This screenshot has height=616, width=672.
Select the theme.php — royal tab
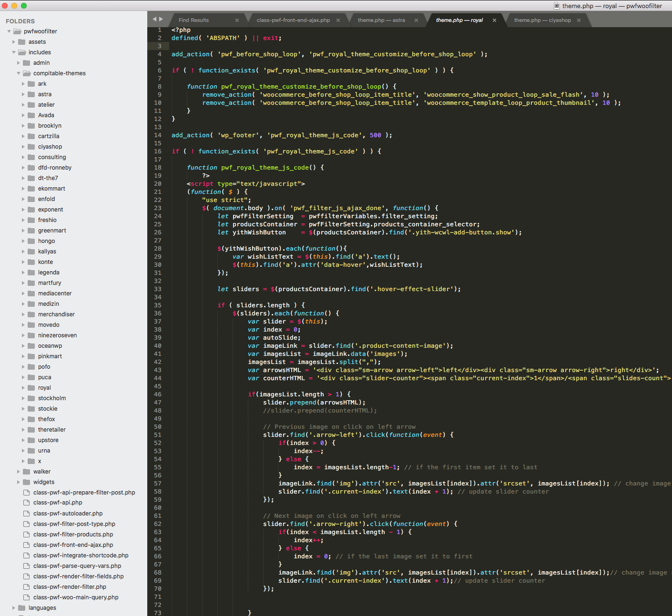[x=459, y=20]
